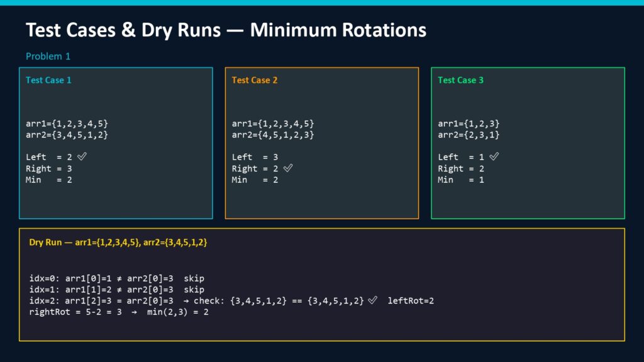Image resolution: width=644 pixels, height=362 pixels.
Task: Click 'Min = 1' in Test Case 3
Action: [x=454, y=180]
